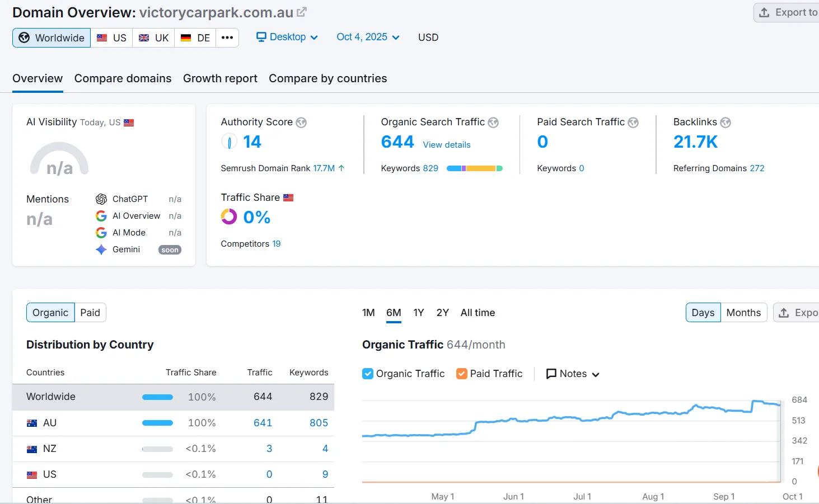Click the Notes speech bubble icon
This screenshot has height=504, width=819.
pos(551,374)
